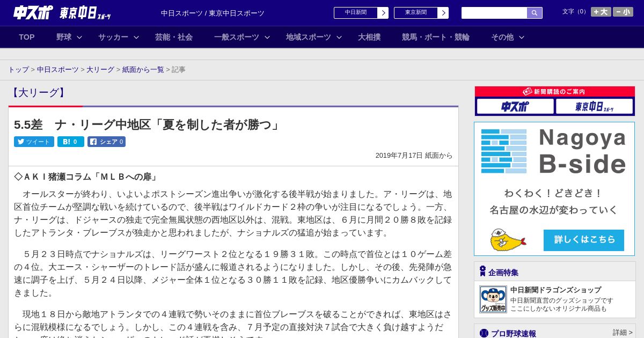The image size is (644, 338).
Task: Decrease font size with －小 button
Action: pyautogui.click(x=623, y=12)
